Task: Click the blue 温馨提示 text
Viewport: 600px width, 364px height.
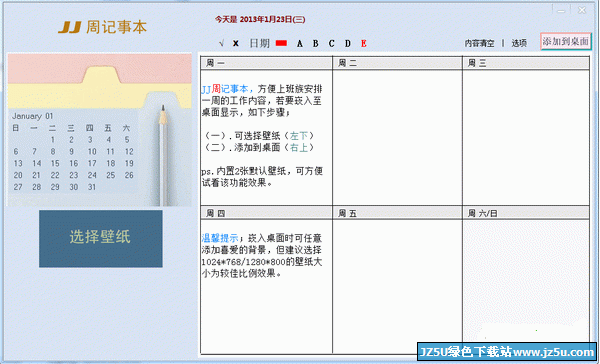Action: pyautogui.click(x=220, y=238)
